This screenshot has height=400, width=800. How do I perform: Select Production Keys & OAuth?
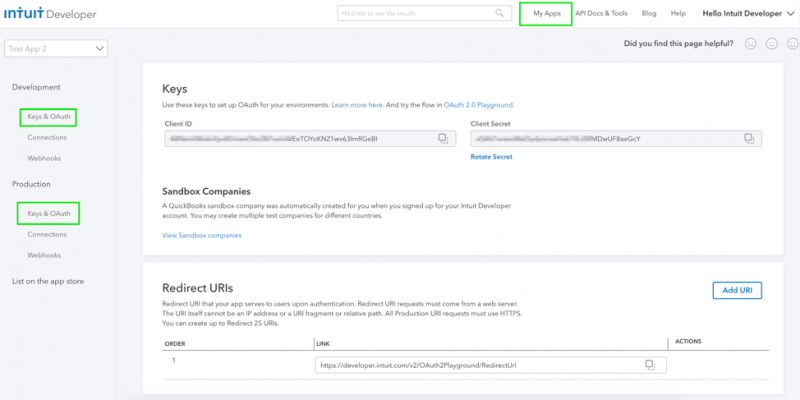[48, 213]
